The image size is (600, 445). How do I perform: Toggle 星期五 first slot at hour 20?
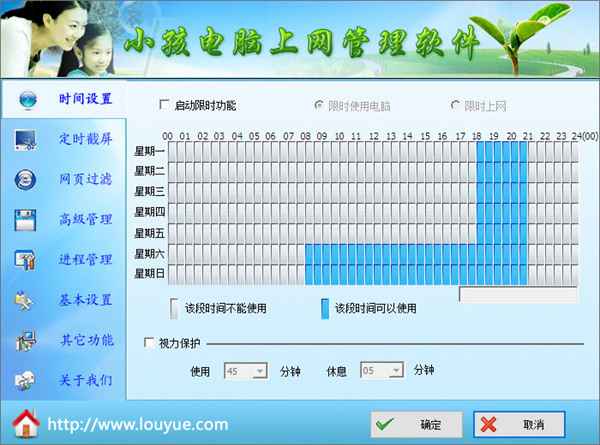515,233
